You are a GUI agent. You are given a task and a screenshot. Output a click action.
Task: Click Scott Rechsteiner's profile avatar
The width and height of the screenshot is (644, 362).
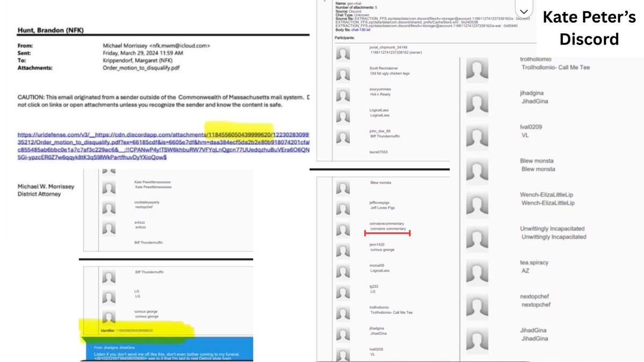343,73
